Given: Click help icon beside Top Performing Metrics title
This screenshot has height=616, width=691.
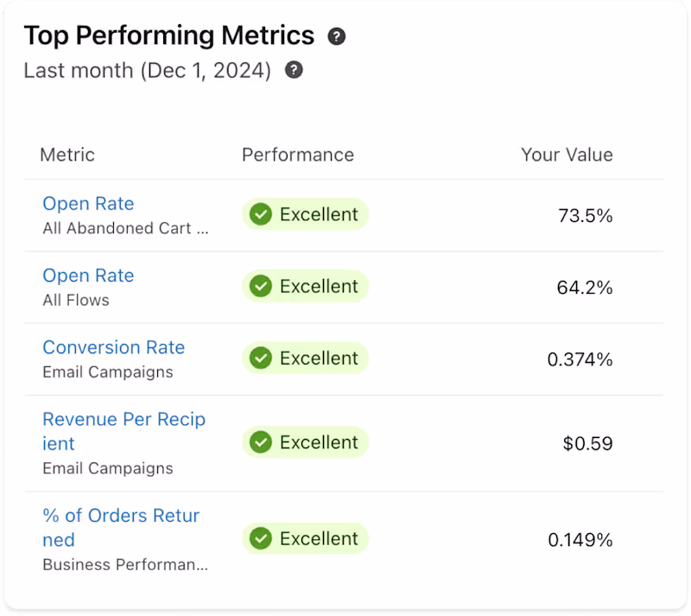Looking at the screenshot, I should click(337, 36).
